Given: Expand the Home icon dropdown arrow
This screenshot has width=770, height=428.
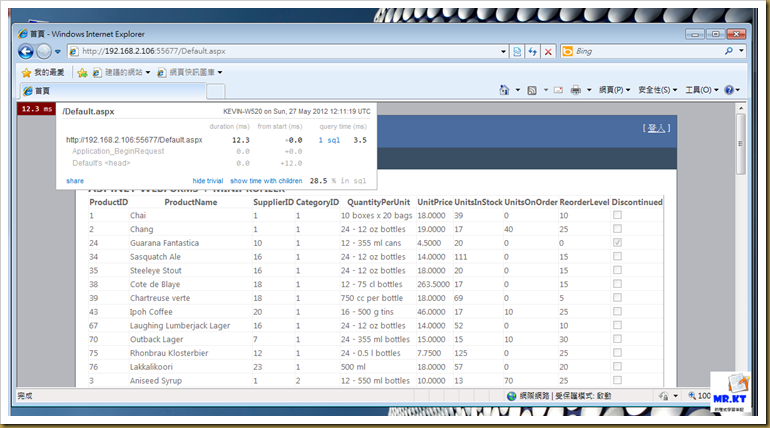Looking at the screenshot, I should point(518,90).
